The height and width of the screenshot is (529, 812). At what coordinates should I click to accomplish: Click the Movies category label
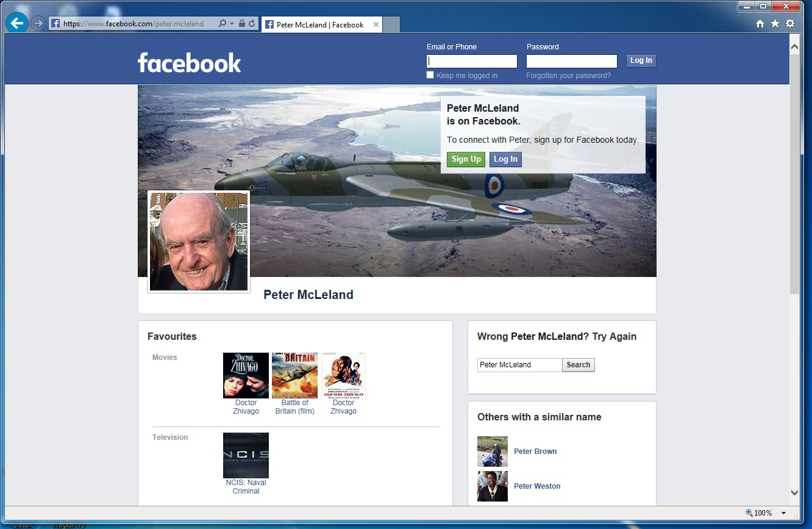[165, 358]
